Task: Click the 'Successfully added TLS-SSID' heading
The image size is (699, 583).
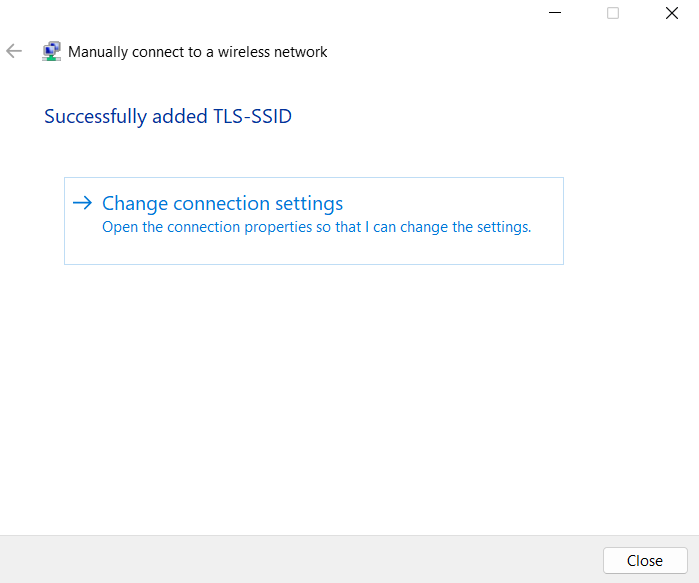Action: click(168, 117)
